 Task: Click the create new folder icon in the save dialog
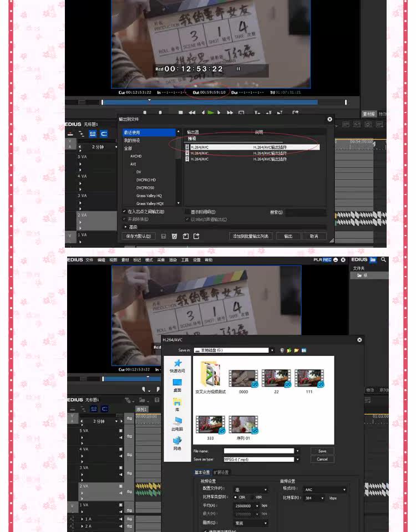click(x=296, y=350)
